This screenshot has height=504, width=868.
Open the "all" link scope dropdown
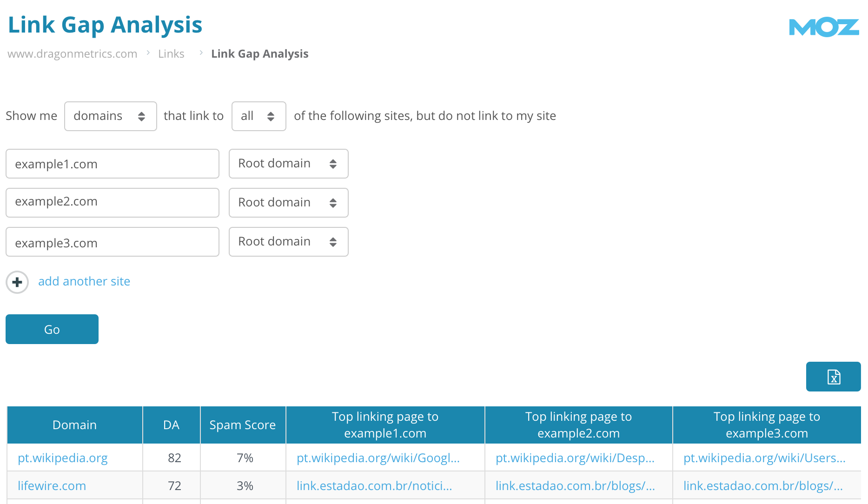tap(258, 116)
